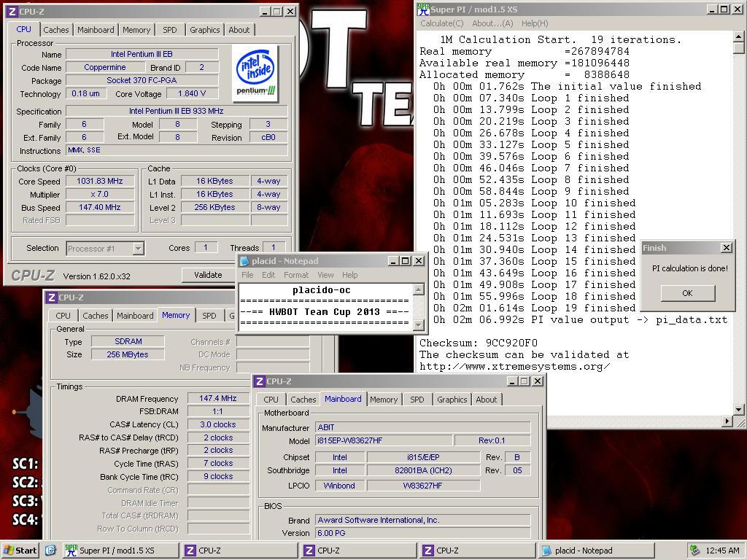Switch to the SPD tab in the Mainboard window
This screenshot has height=560, width=747.
417,400
